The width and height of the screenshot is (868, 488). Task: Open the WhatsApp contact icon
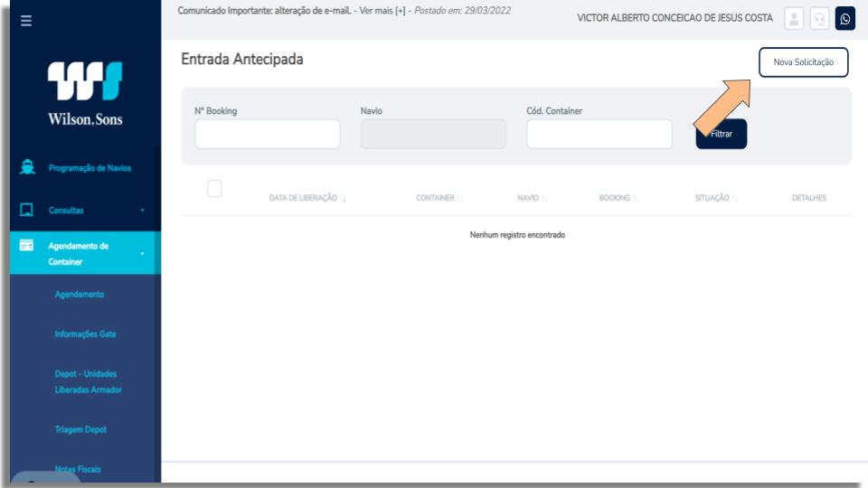pos(844,18)
